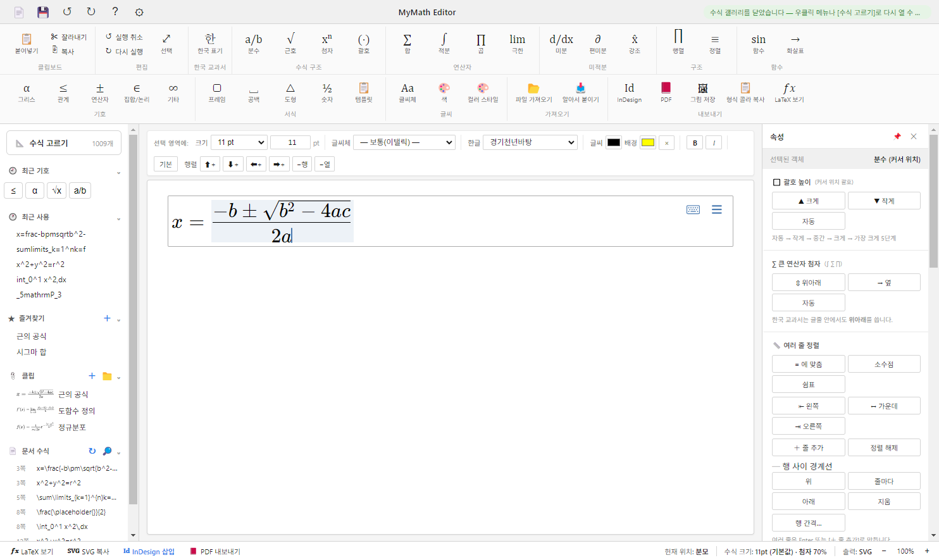Image resolution: width=939 pixels, height=560 pixels.
Task: Toggle italic I formatting button
Action: (x=714, y=143)
